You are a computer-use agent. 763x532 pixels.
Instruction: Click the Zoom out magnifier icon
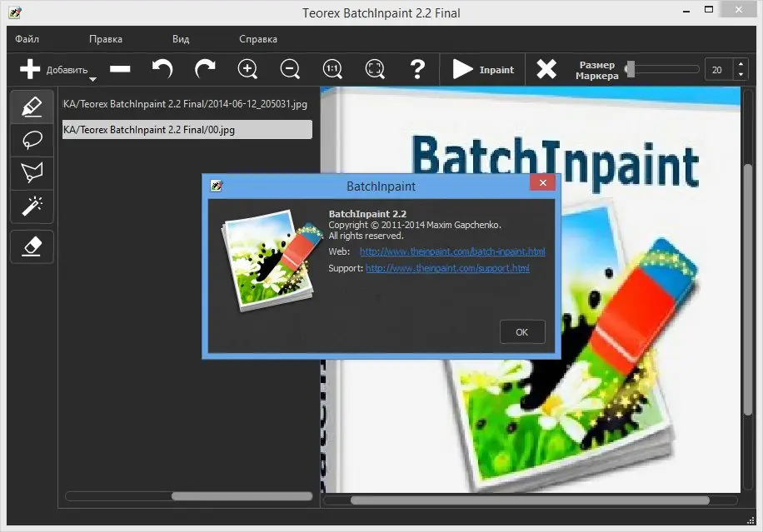click(x=290, y=69)
